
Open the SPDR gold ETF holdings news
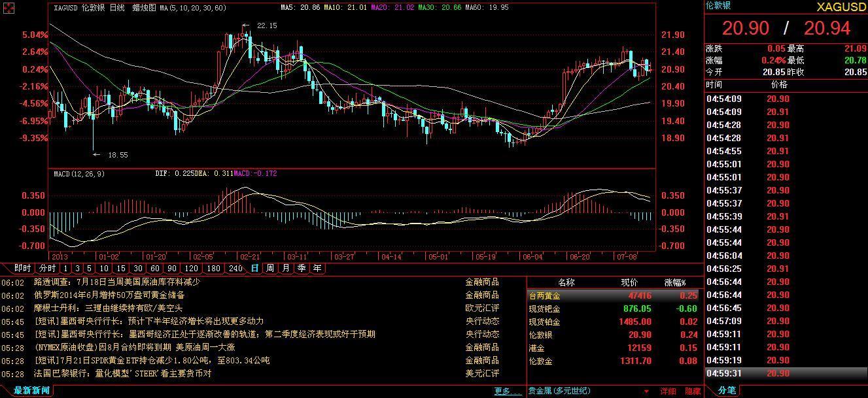(x=152, y=360)
